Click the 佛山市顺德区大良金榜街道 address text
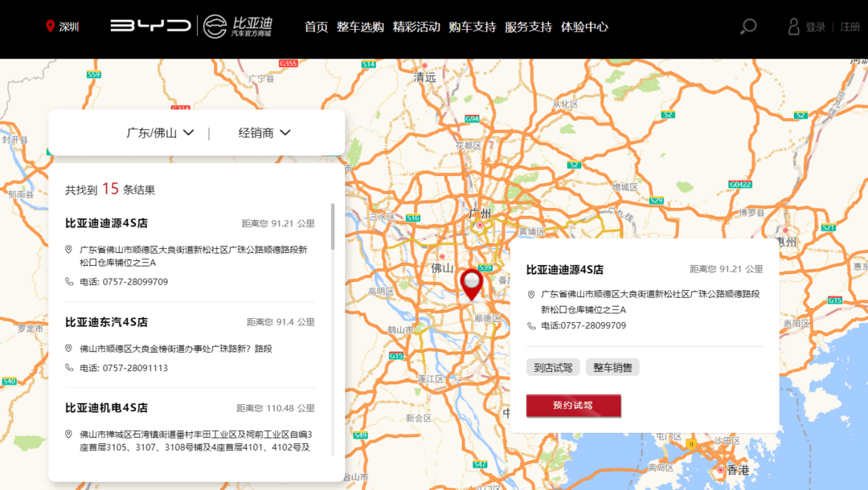Viewport: 868px width, 490px height. click(x=176, y=349)
